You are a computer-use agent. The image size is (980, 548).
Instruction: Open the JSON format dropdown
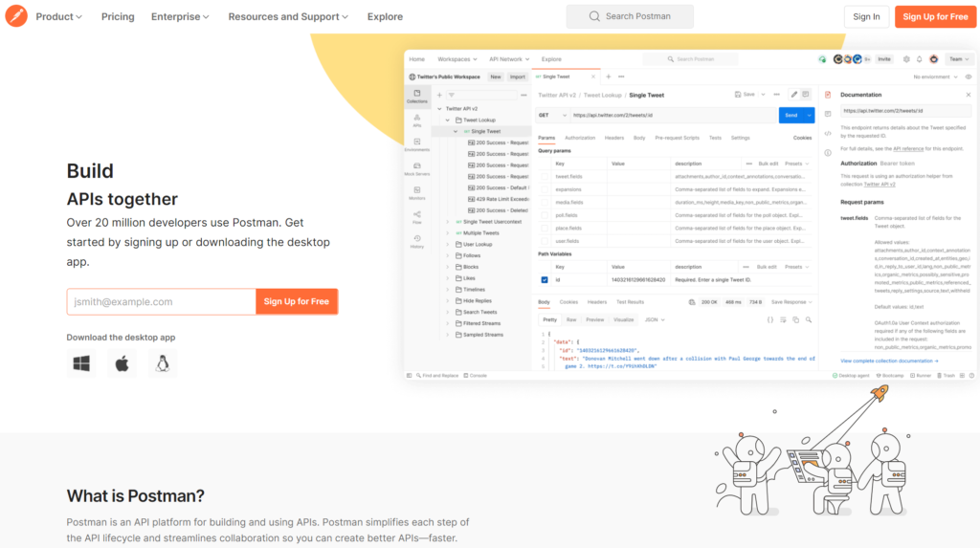(x=655, y=320)
